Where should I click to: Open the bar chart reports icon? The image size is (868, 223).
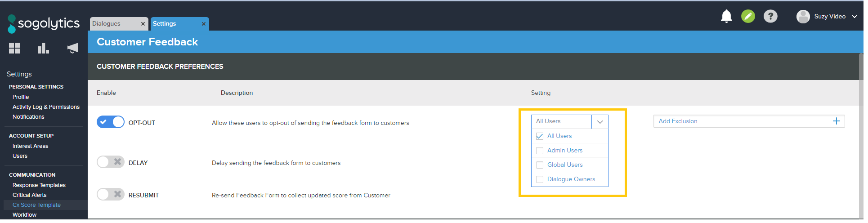point(43,48)
